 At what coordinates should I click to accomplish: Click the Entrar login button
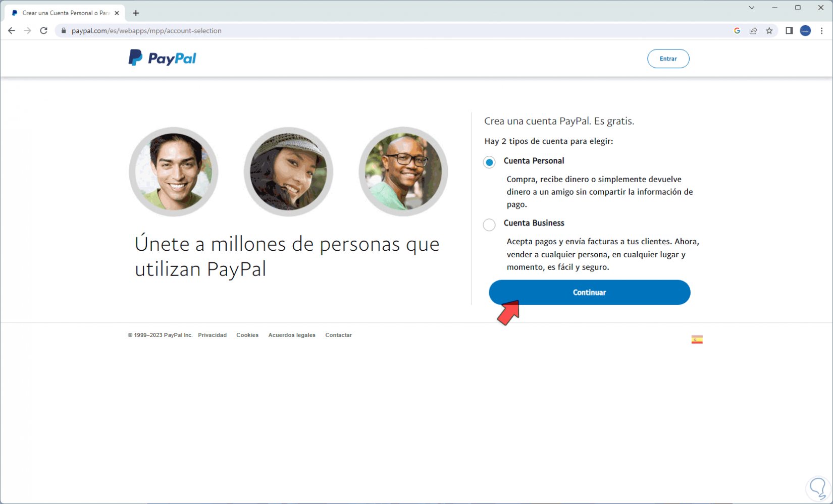(668, 59)
